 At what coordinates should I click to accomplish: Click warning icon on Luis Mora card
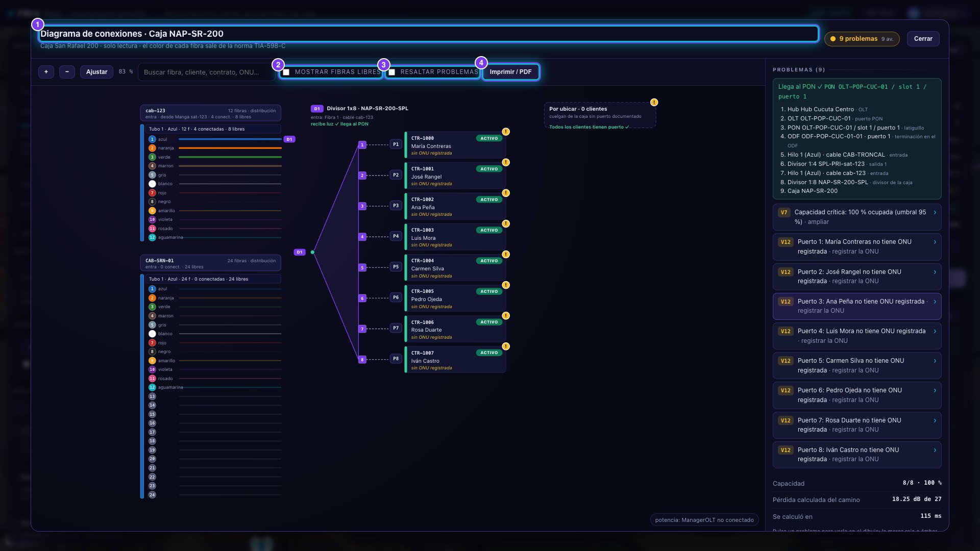pos(506,223)
